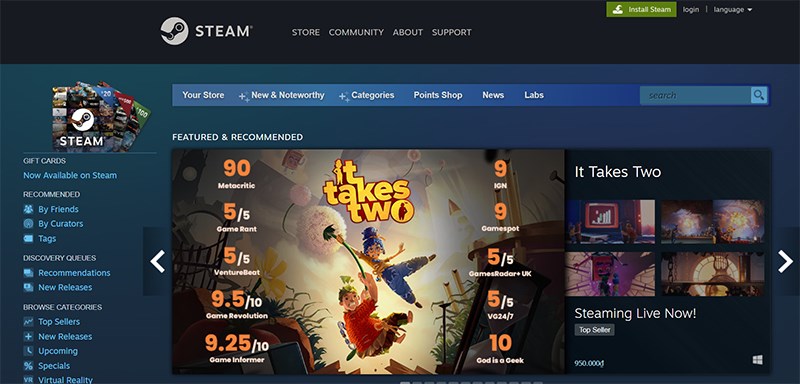
Task: Click the Windows platform icon on featured game
Action: (758, 360)
